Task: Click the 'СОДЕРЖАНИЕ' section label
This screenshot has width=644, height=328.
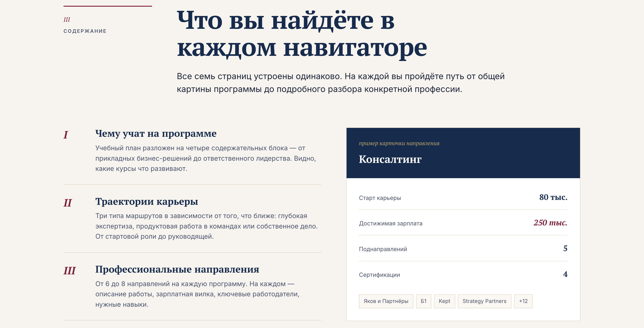Action: 85,31
